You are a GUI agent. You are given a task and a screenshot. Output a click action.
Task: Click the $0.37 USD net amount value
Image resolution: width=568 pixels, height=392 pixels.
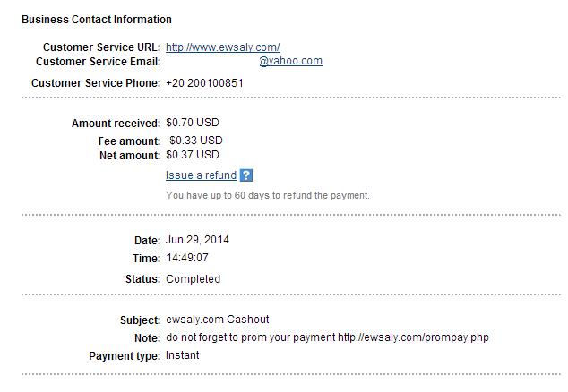[193, 155]
